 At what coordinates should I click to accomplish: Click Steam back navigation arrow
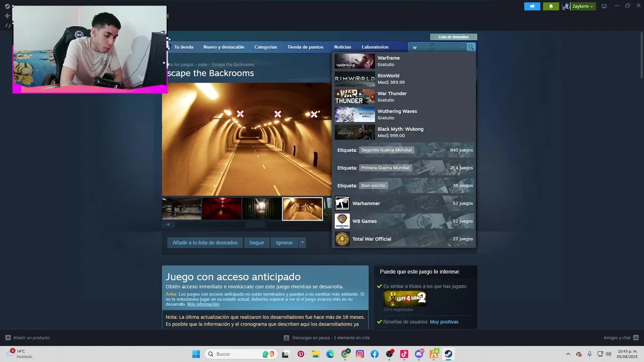click(x=7, y=16)
